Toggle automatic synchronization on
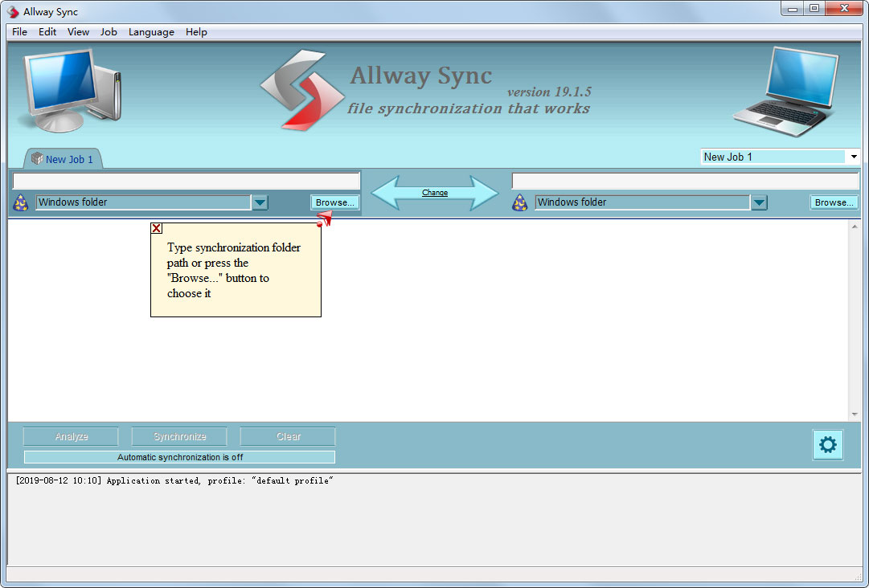The image size is (869, 588). pos(178,456)
